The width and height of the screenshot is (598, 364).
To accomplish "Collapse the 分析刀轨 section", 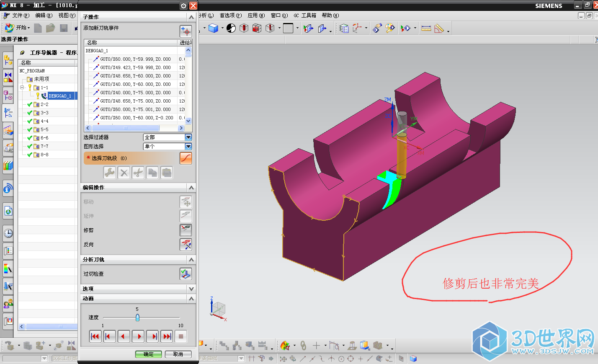I will [191, 260].
